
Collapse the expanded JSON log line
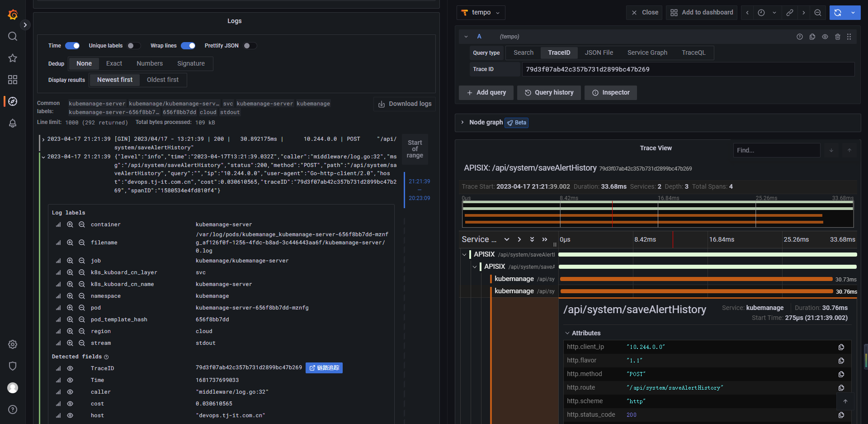coord(43,157)
